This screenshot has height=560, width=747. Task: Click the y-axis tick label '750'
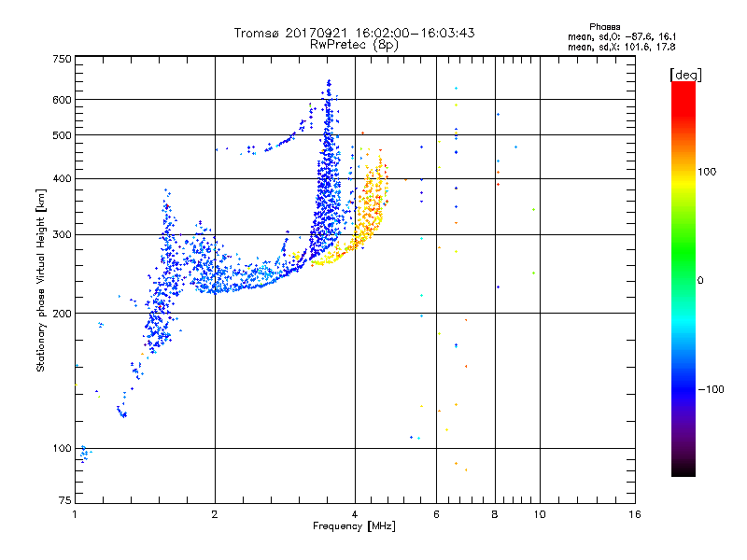click(63, 59)
